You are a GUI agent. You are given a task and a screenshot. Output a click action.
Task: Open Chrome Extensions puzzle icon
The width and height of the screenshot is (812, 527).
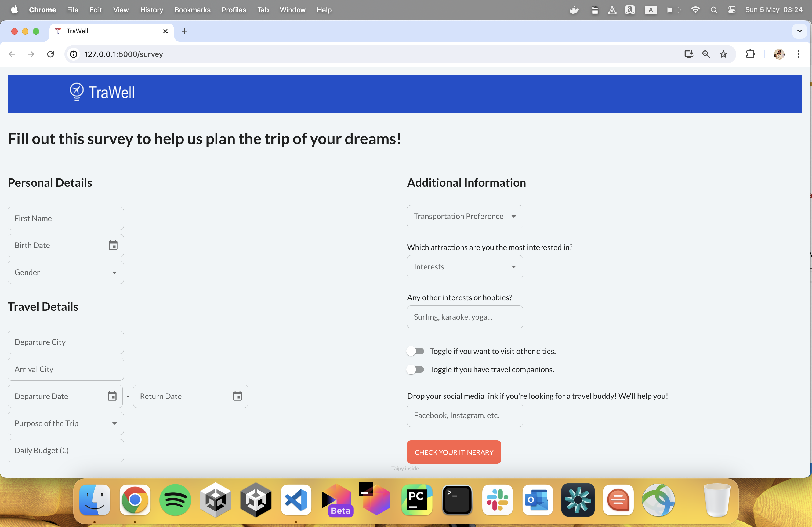[x=750, y=54]
